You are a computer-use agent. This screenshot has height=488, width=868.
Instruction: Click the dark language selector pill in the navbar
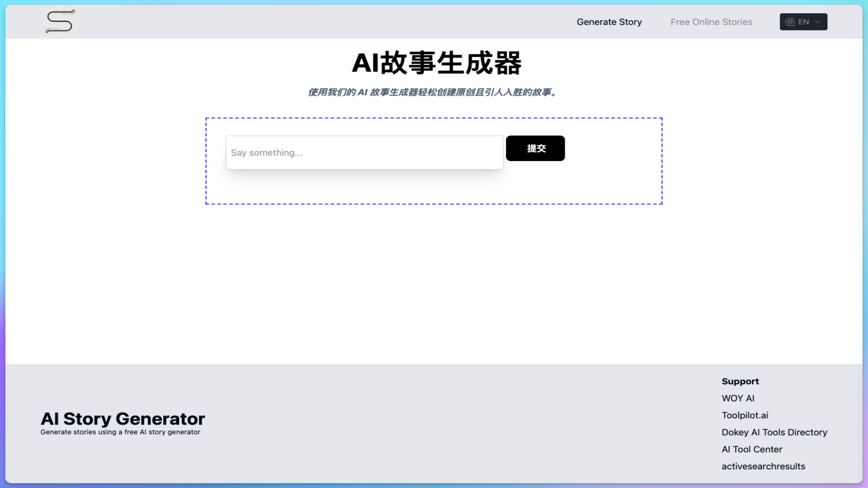click(803, 22)
